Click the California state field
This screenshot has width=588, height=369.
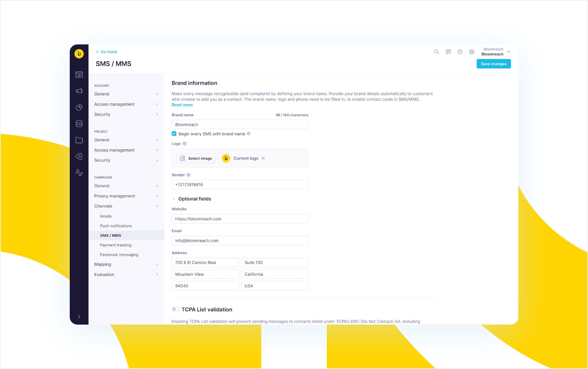point(275,274)
